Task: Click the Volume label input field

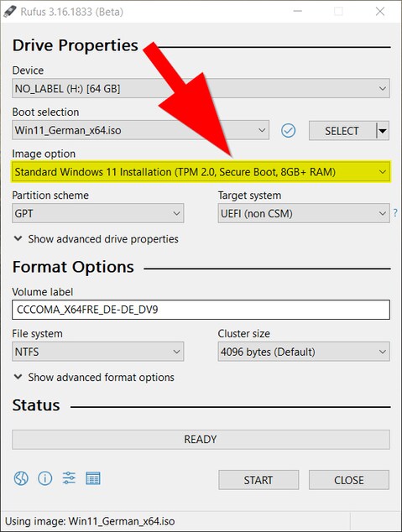Action: [x=201, y=310]
